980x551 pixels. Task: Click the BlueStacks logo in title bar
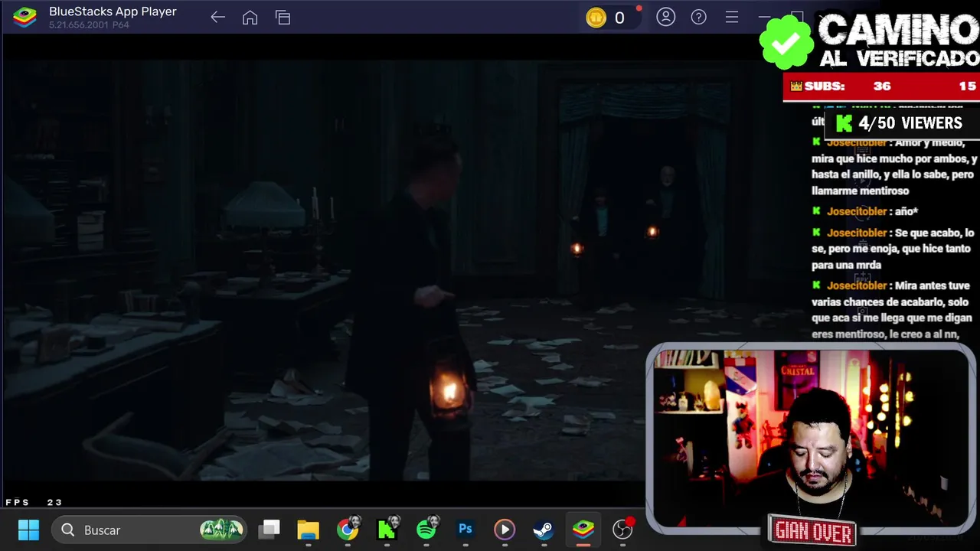pyautogui.click(x=25, y=17)
